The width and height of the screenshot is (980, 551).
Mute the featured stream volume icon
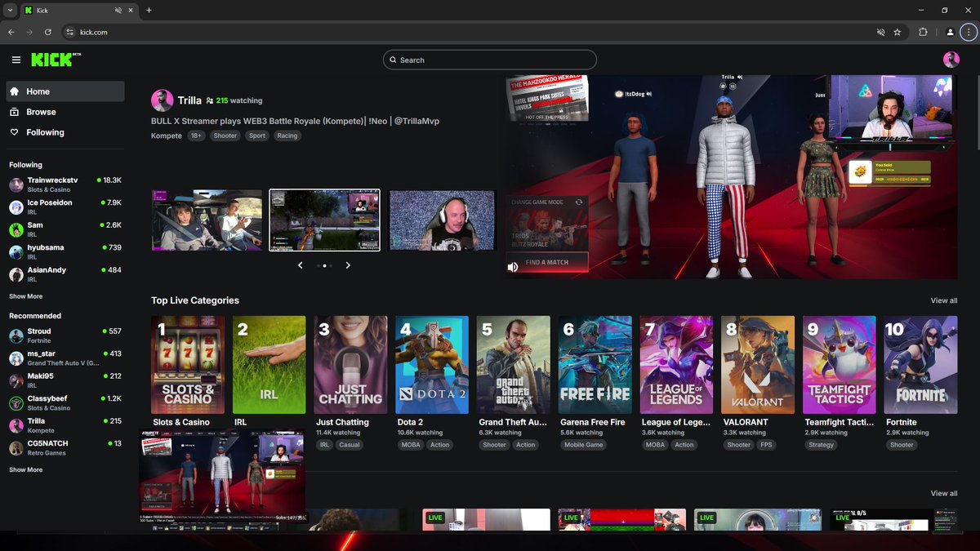[x=513, y=267]
